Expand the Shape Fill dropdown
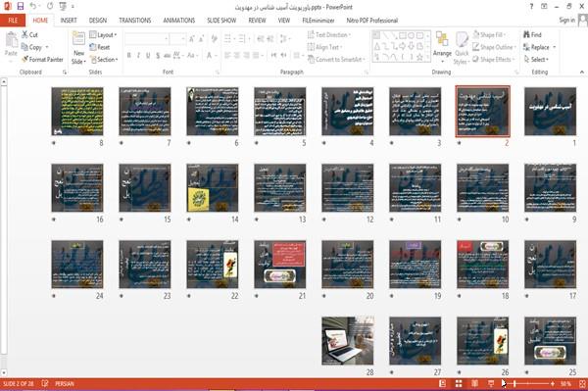Screen dimensions: 588x391 (x=489, y=34)
